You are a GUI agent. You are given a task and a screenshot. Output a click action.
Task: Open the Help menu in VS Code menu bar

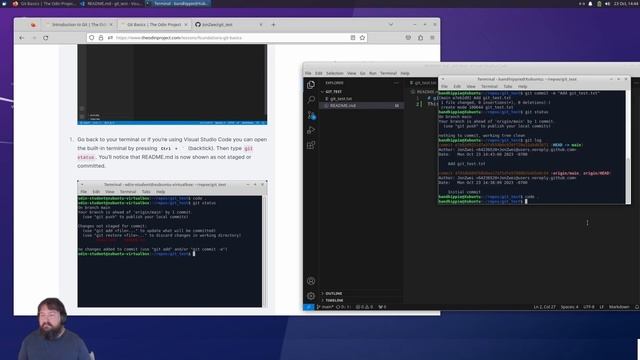click(405, 73)
